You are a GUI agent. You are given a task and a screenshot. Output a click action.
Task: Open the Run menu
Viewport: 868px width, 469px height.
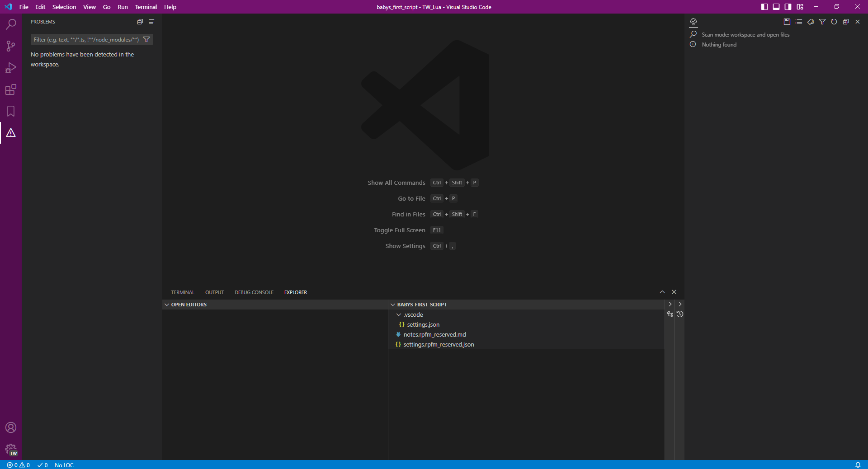pyautogui.click(x=123, y=7)
